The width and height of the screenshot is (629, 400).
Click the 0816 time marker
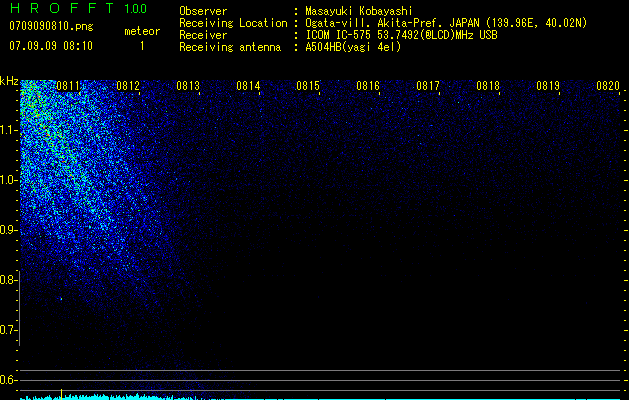point(368,86)
